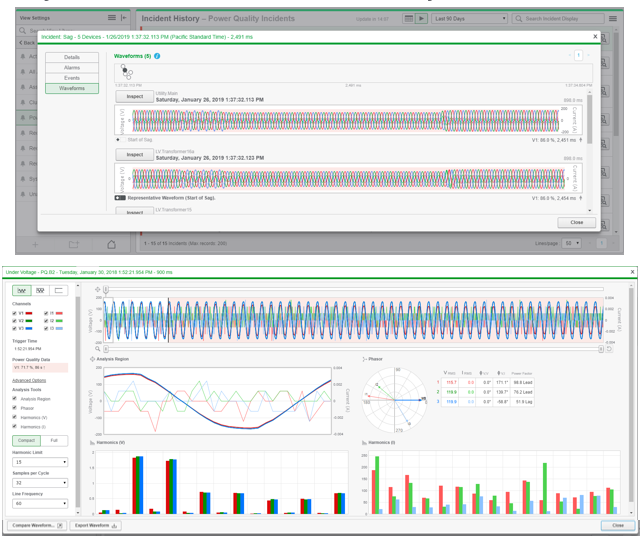Image resolution: width=643 pixels, height=543 pixels.
Task: Close the Under Voltage waveform window with X
Action: pyautogui.click(x=632, y=272)
